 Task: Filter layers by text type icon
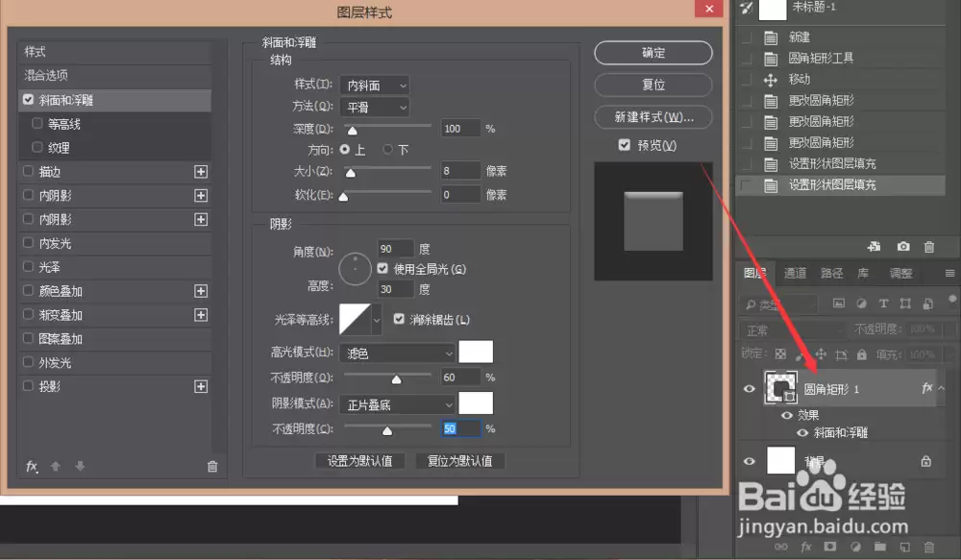(x=884, y=304)
